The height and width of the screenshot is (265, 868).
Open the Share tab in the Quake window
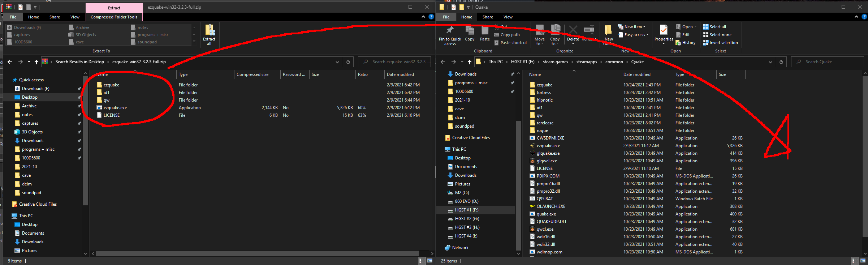click(488, 17)
